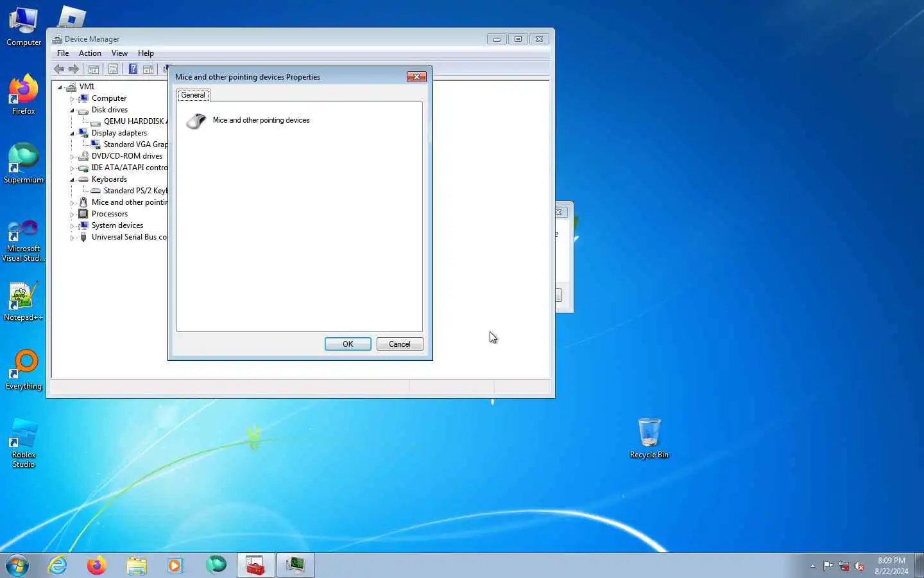Select the VM1 root computer icon

[71, 87]
